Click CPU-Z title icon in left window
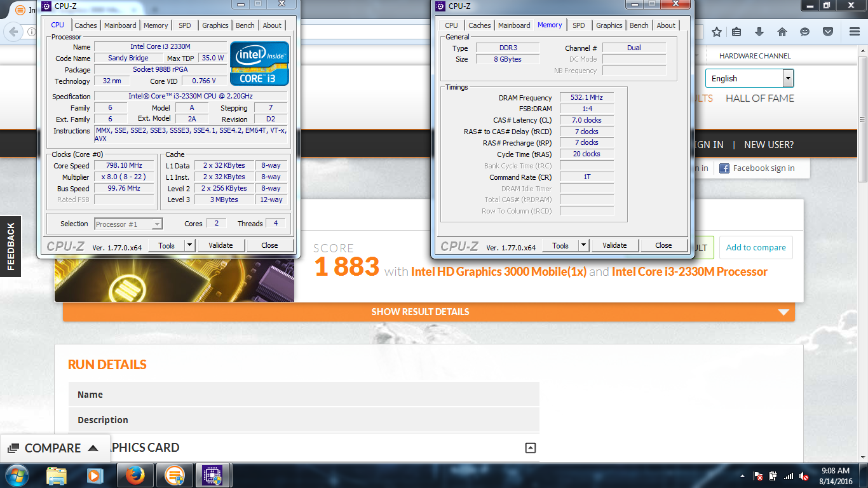 tap(46, 6)
